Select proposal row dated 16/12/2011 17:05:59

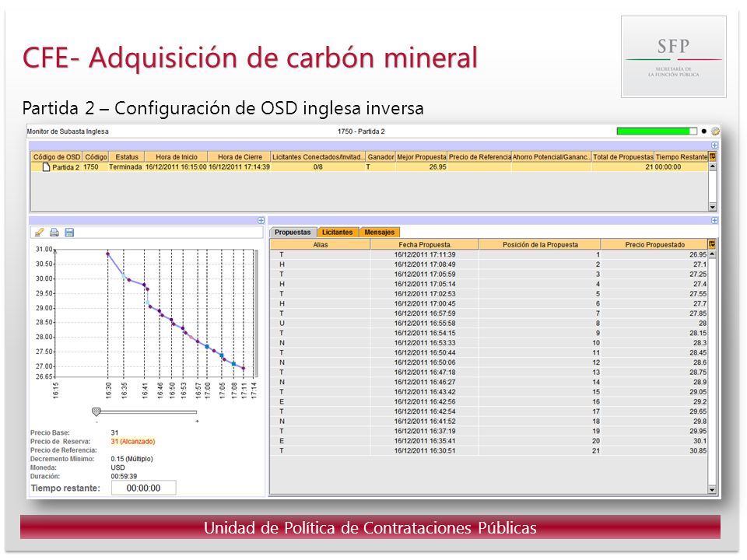(489, 275)
